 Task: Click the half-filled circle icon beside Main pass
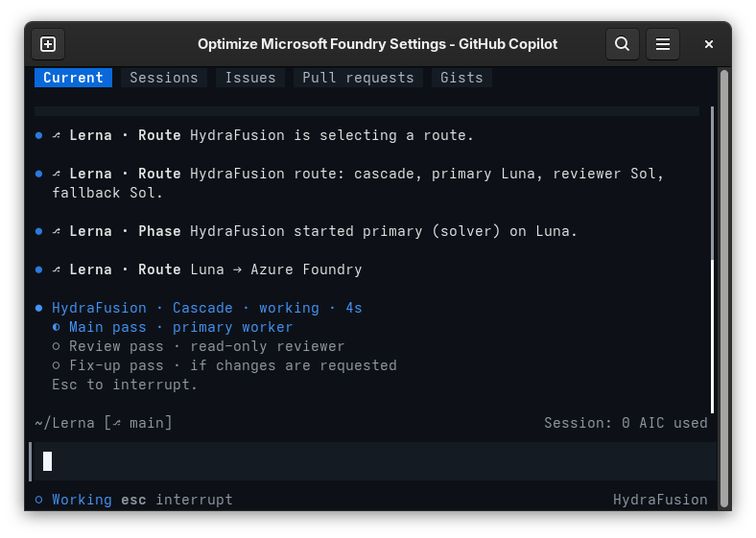tap(57, 327)
